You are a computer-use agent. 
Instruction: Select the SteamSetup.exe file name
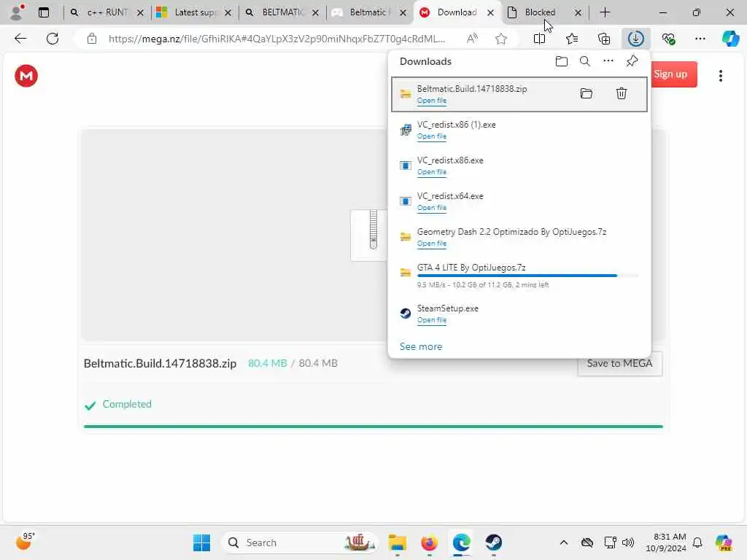447,308
